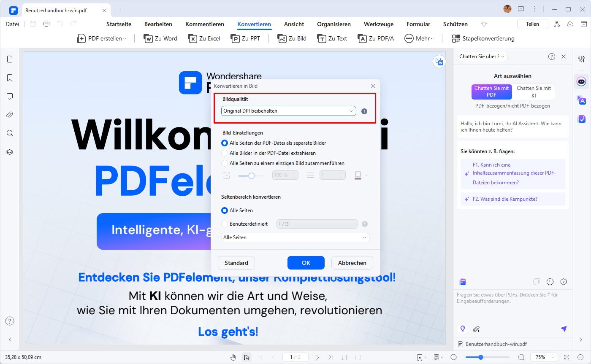Click zoom in plus icon
This screenshot has height=364, width=591.
click(521, 357)
